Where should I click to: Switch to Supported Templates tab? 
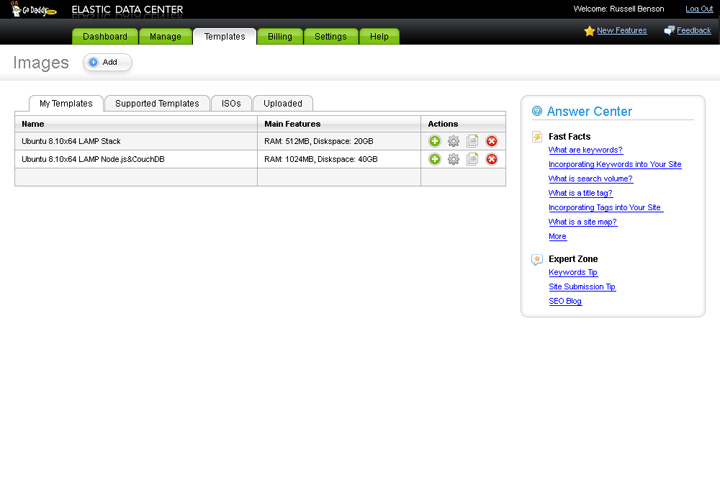(x=157, y=103)
